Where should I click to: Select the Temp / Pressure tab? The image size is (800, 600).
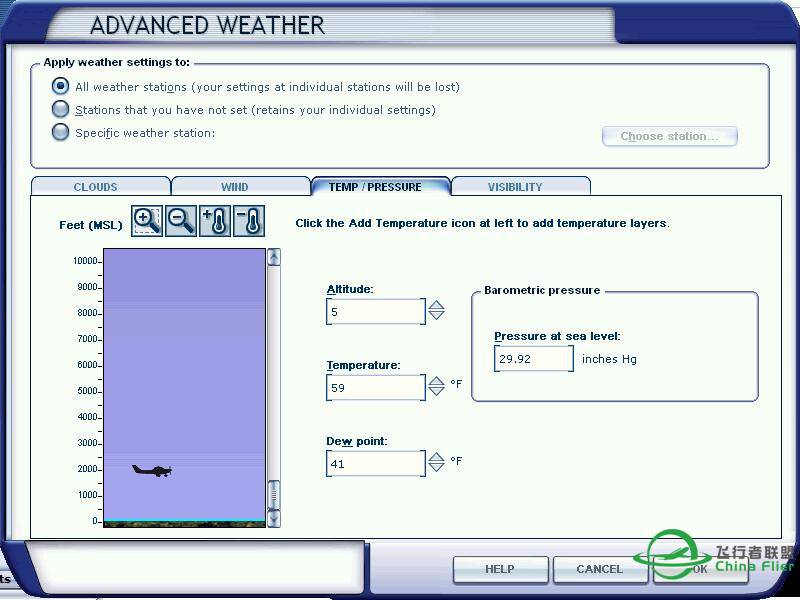381,186
